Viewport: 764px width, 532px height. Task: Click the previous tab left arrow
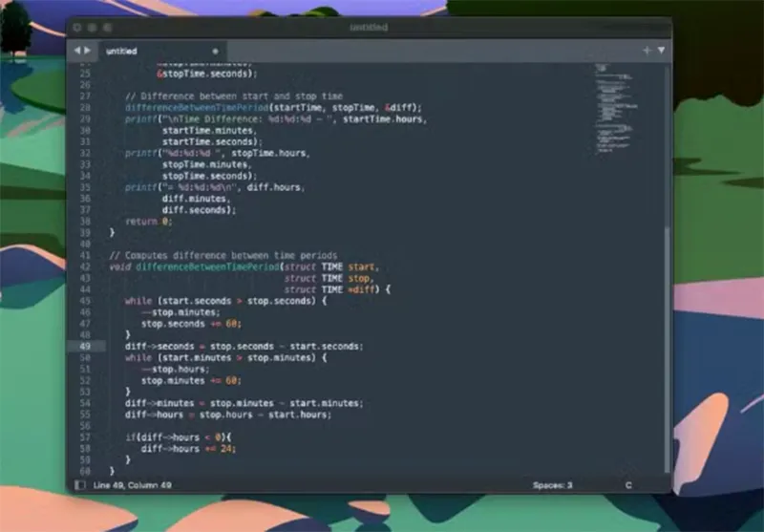pos(77,50)
